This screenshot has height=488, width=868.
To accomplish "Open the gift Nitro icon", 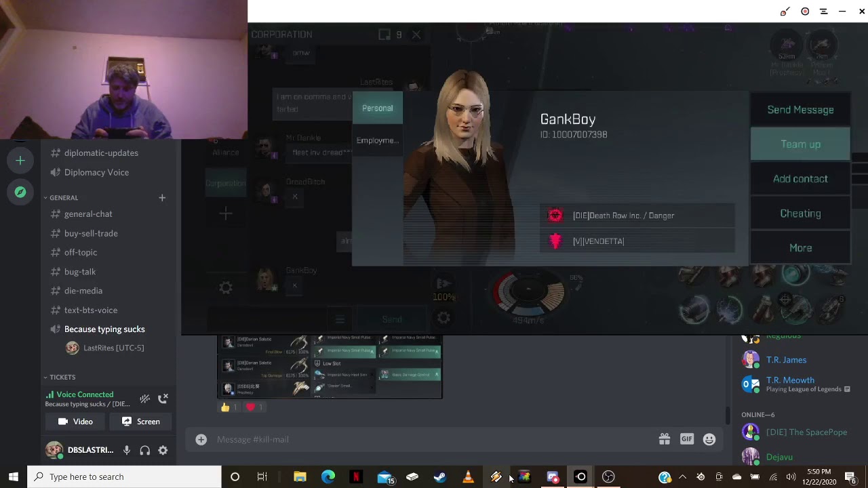I will tap(665, 439).
